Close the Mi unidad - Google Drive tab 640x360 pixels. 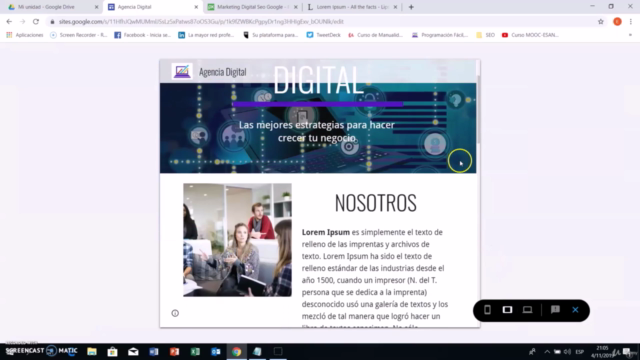tap(97, 7)
